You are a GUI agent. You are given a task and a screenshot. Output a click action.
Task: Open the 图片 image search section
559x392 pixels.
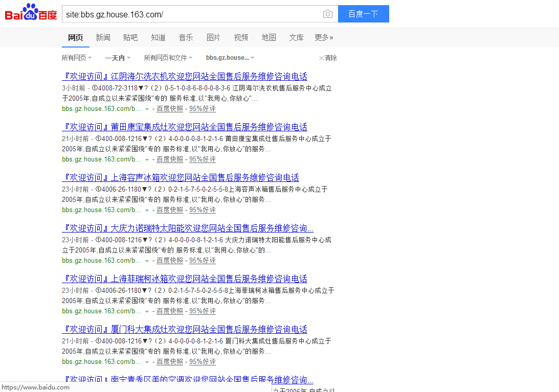point(213,37)
